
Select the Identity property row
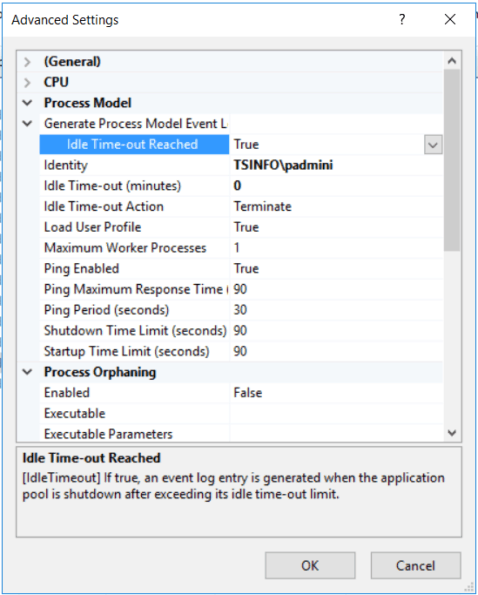click(x=241, y=165)
